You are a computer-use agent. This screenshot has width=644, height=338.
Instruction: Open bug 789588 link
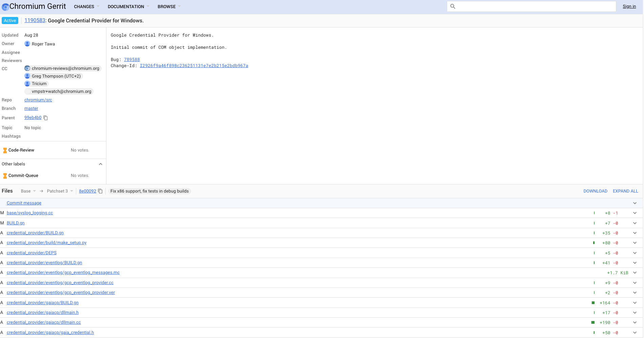(132, 60)
